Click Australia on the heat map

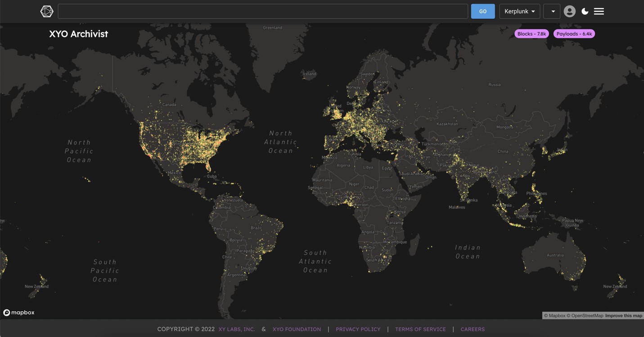[x=554, y=255]
